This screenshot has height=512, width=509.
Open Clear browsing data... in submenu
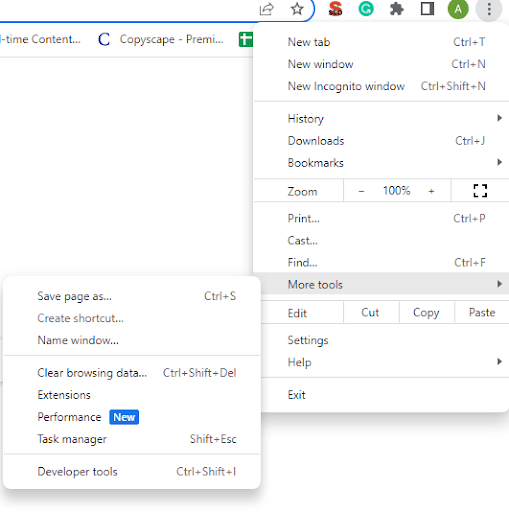(132, 373)
